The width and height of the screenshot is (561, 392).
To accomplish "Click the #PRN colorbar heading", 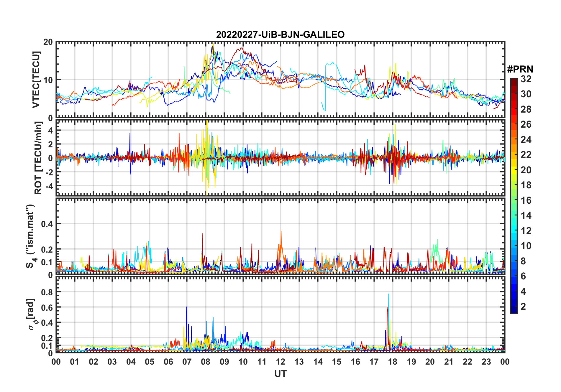I will coord(520,69).
